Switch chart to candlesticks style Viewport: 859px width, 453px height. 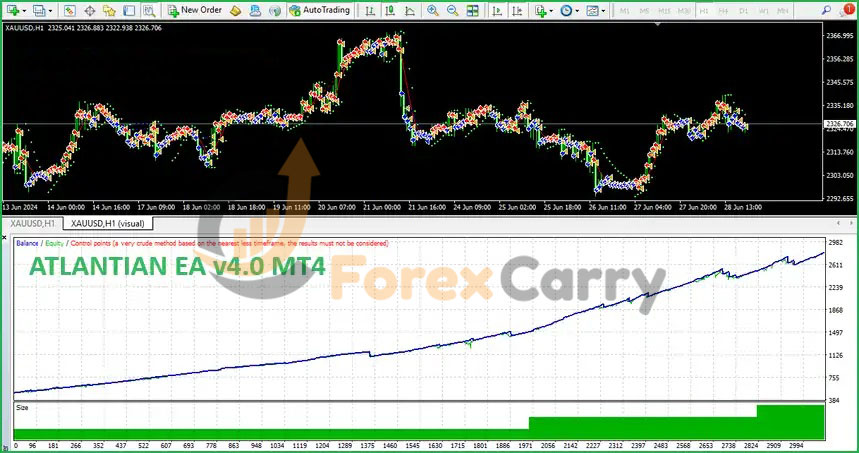[390, 10]
